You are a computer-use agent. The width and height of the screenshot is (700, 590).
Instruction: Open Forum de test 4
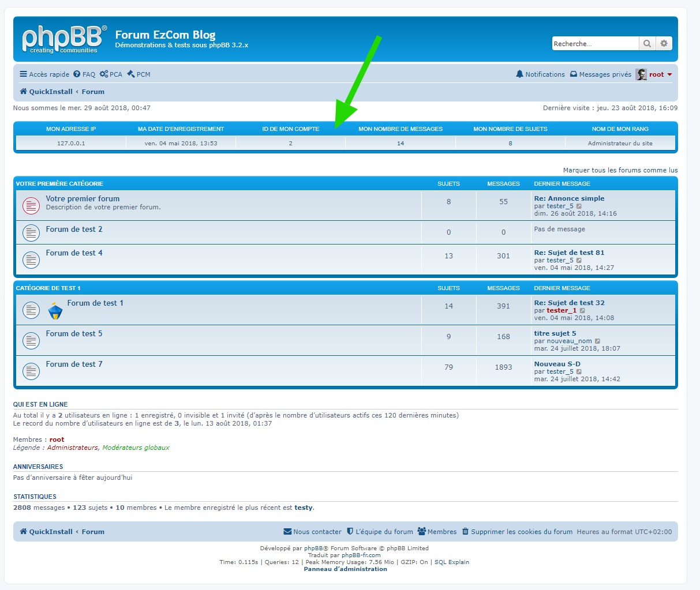74,253
